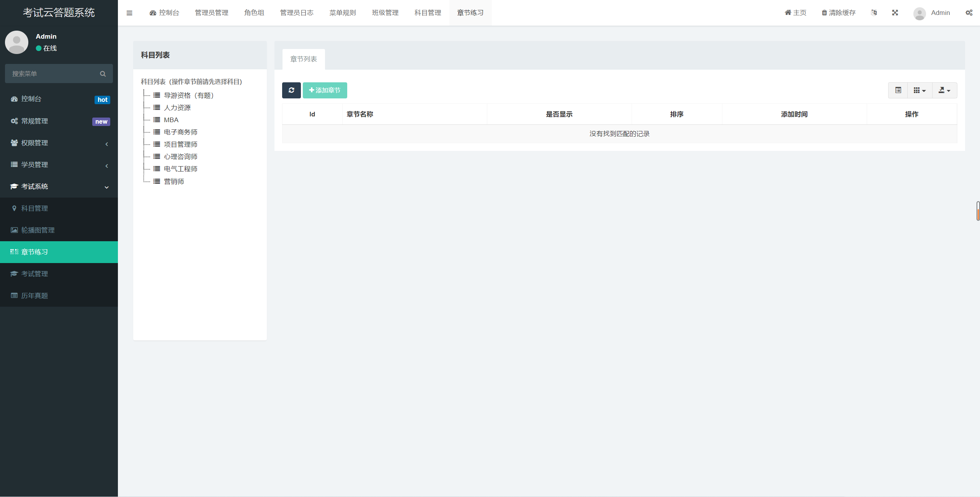
Task: Toggle the card view icon button
Action: click(898, 90)
